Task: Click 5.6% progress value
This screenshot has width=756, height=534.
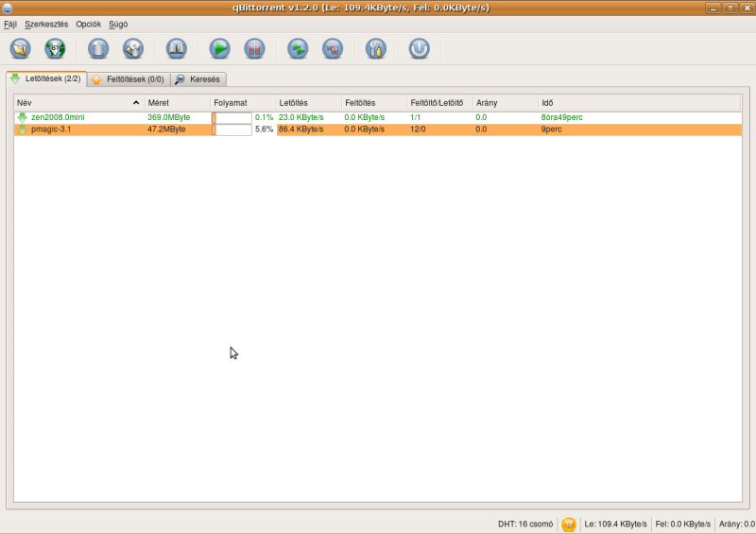Action: [x=265, y=129]
